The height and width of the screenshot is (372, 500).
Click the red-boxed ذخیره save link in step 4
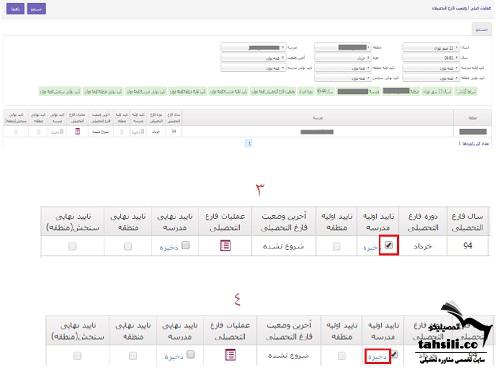[377, 357]
